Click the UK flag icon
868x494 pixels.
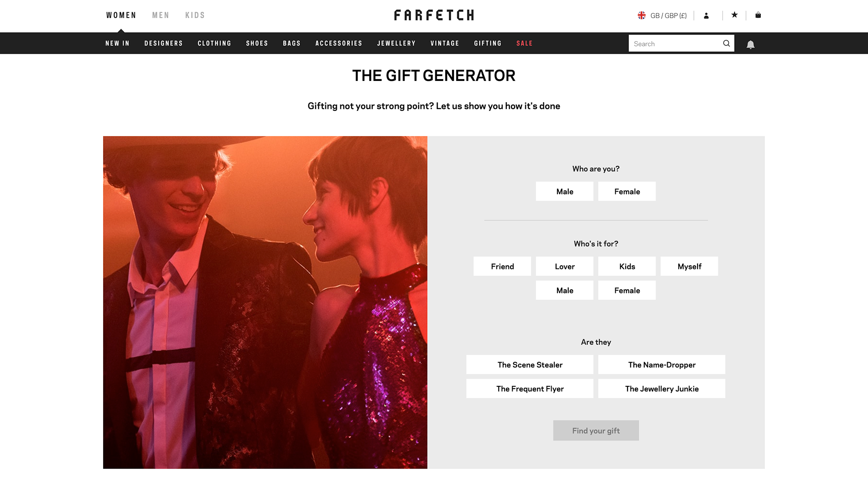(x=642, y=15)
